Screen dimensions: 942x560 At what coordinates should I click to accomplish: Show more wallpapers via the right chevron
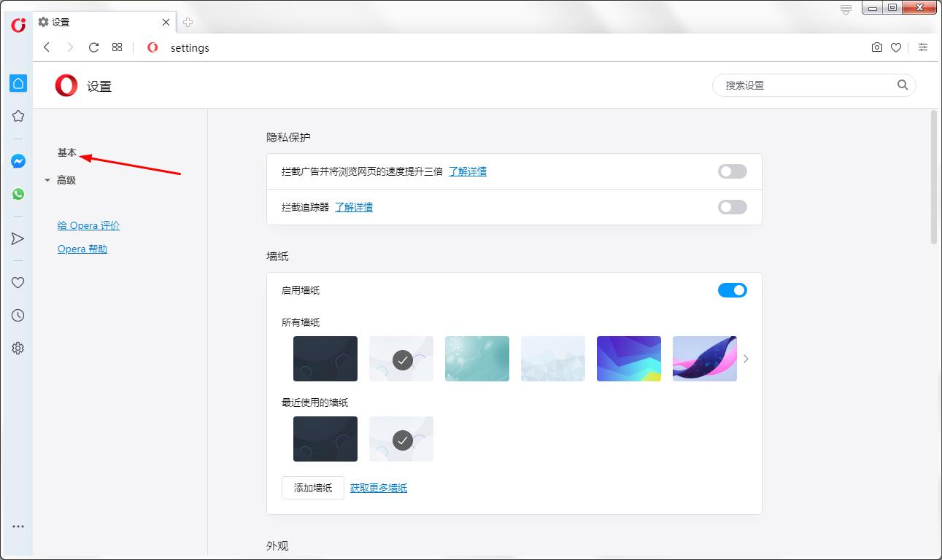pyautogui.click(x=746, y=359)
